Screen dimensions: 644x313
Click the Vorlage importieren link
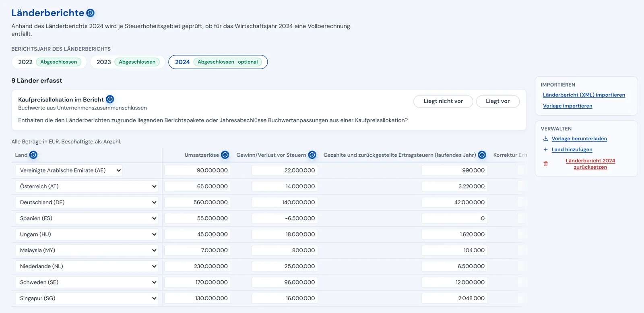pyautogui.click(x=568, y=106)
